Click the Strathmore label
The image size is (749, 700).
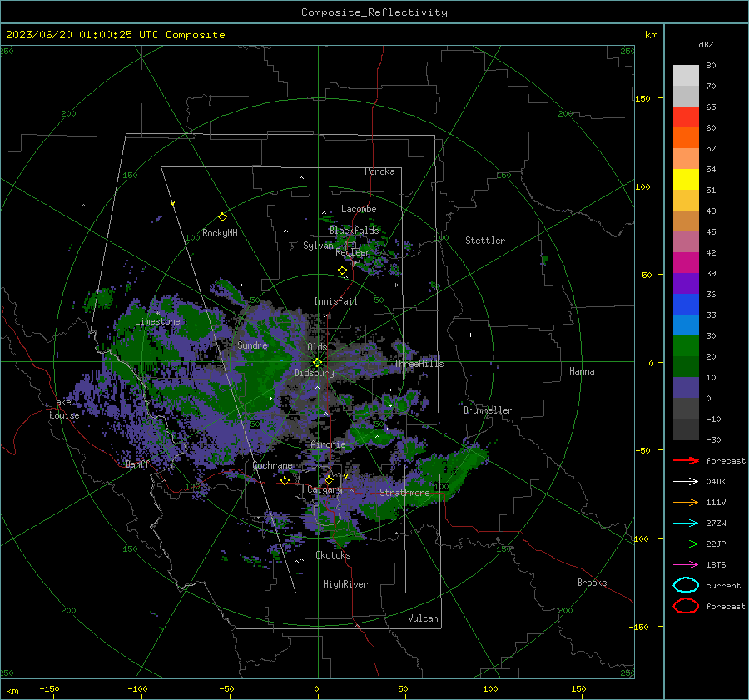(404, 493)
